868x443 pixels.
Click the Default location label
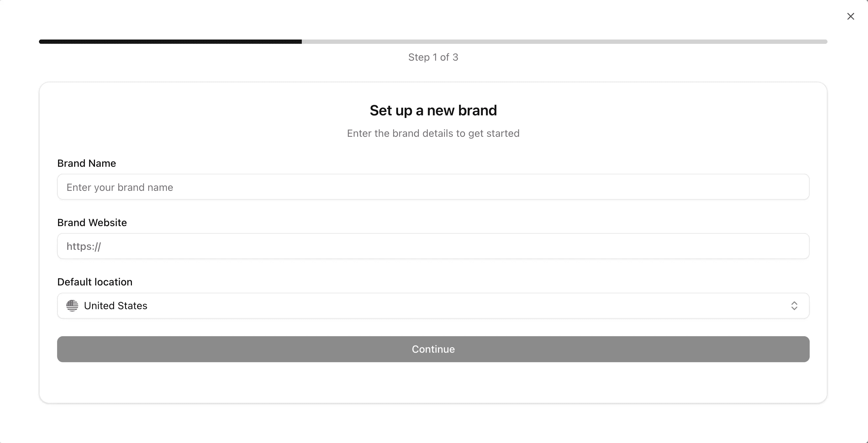(x=94, y=281)
